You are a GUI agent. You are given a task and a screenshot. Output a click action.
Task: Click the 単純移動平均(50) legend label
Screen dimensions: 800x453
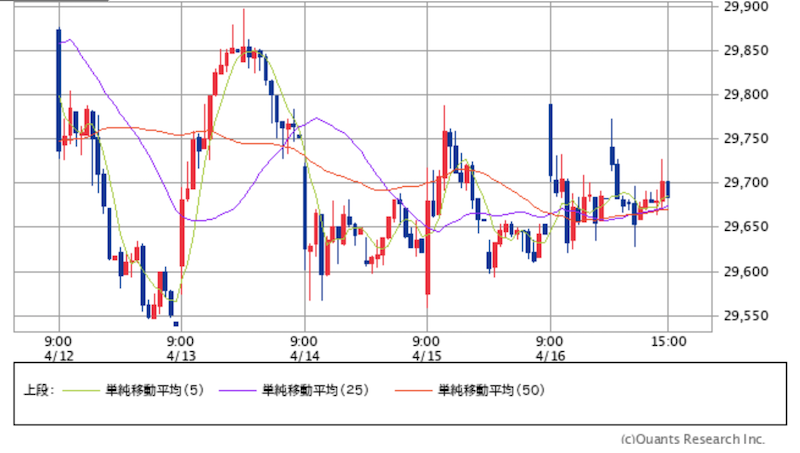click(x=491, y=390)
